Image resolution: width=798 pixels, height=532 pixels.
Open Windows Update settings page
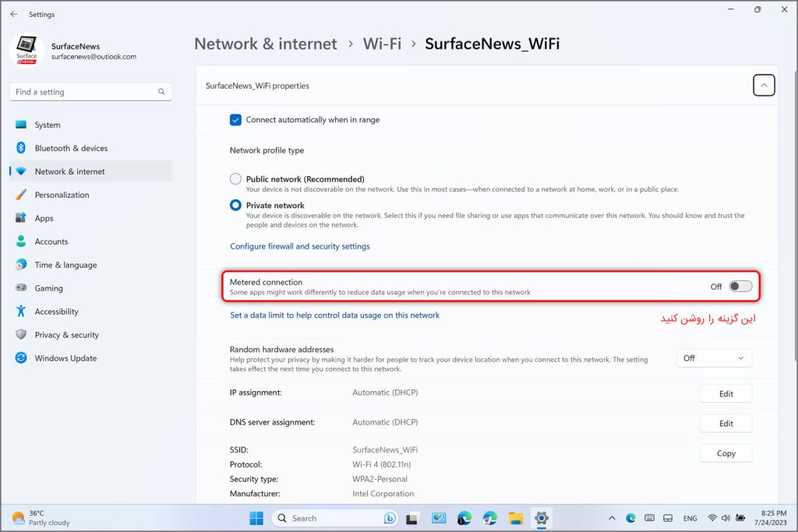point(65,358)
